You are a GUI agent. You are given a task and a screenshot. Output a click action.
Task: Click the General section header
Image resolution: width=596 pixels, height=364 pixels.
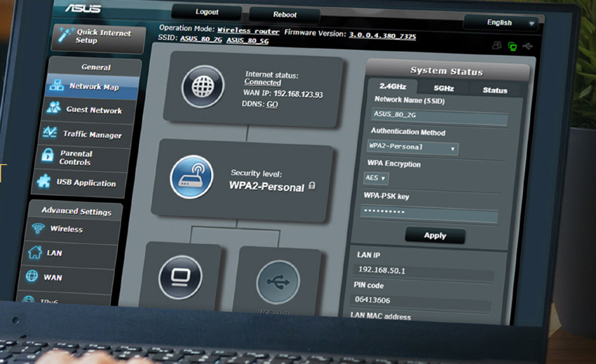[x=96, y=67]
